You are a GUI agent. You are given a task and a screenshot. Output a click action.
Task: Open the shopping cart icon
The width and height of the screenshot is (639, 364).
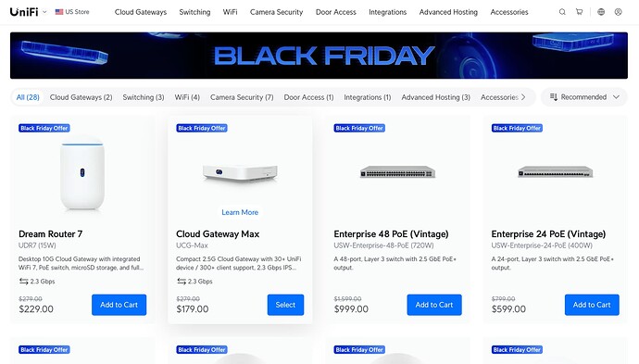(579, 12)
